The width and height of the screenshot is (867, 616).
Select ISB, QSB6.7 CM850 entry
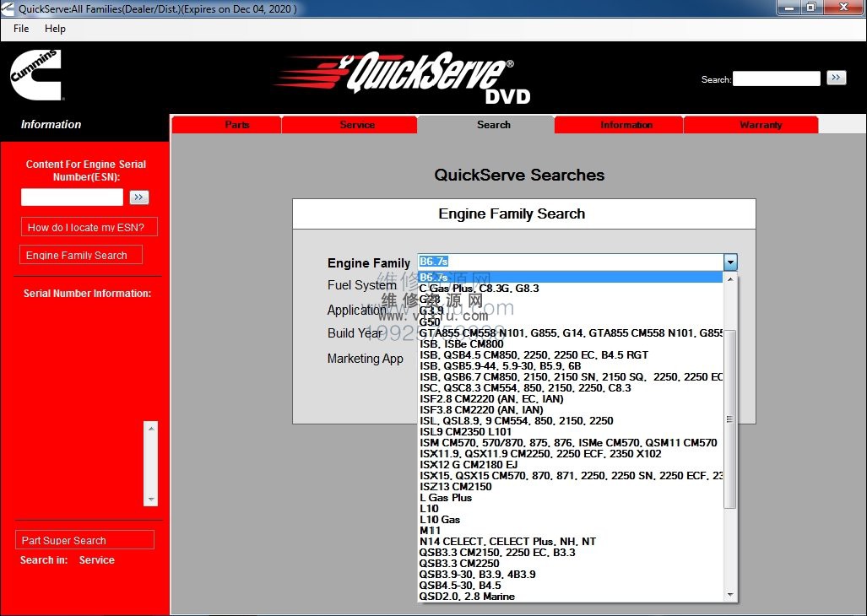[570, 377]
